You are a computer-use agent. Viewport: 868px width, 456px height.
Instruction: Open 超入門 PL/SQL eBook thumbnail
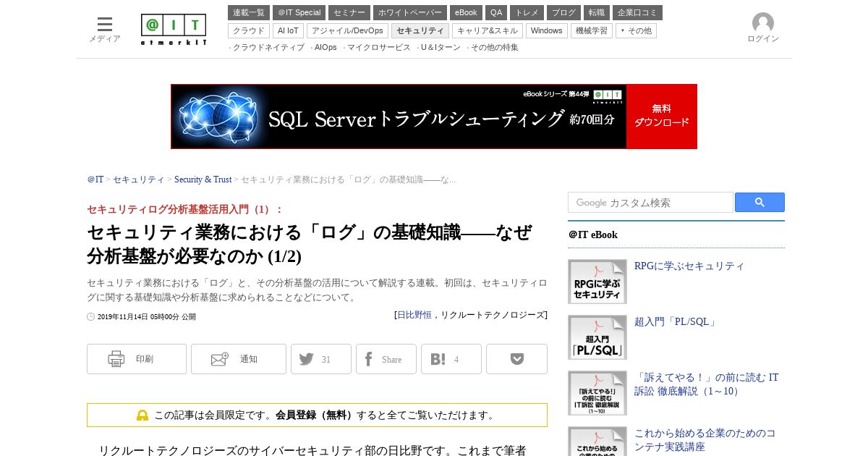[597, 337]
